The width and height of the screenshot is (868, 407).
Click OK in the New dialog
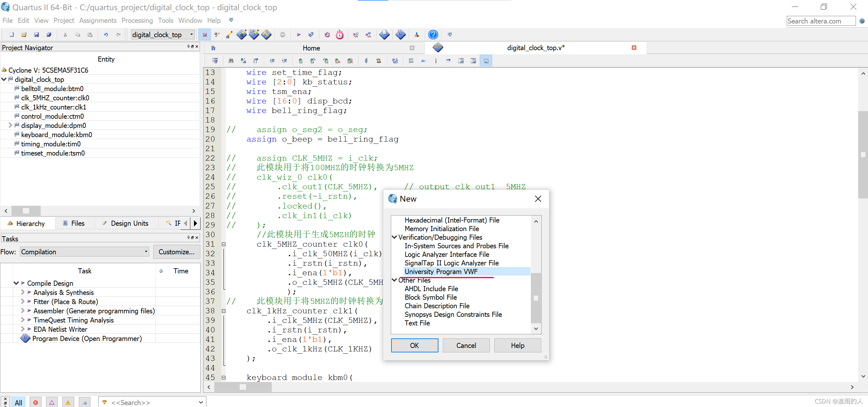coord(414,345)
